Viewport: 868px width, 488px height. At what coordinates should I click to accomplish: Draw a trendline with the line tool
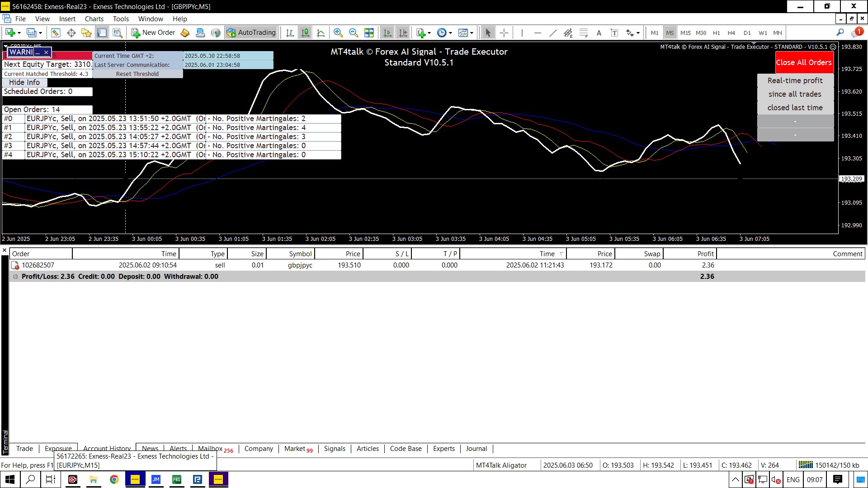click(552, 33)
